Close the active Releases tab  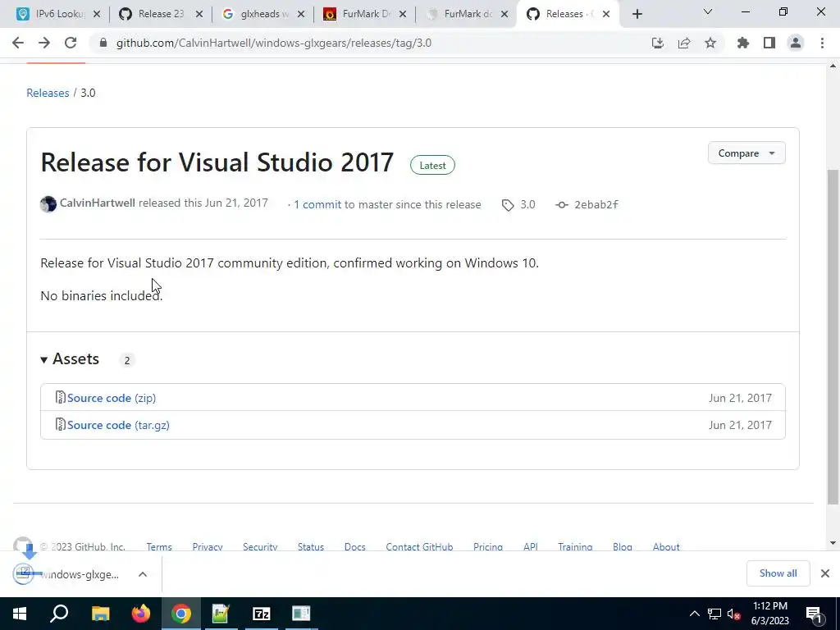[606, 14]
